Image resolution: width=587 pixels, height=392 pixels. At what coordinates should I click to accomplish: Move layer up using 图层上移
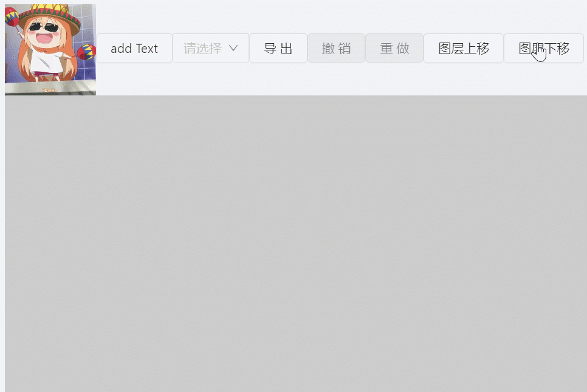pyautogui.click(x=464, y=48)
